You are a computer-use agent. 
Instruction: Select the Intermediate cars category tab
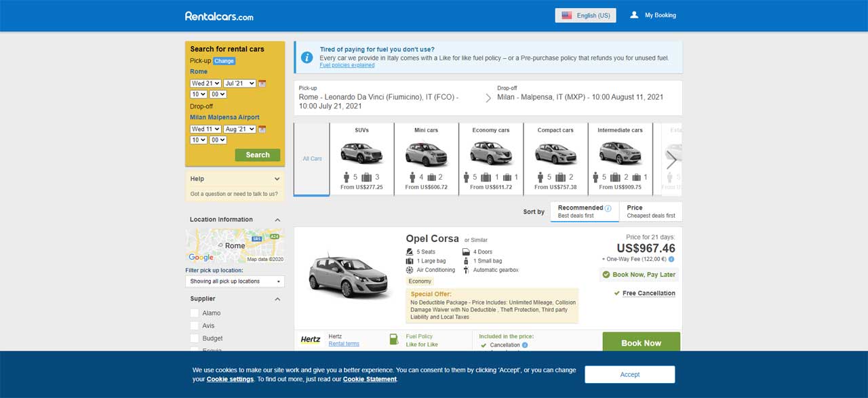620,159
